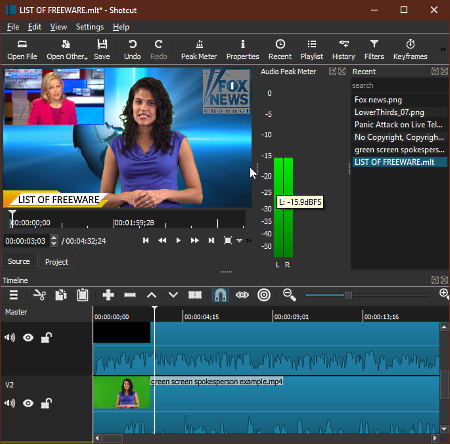Click the timeline zoom slider
The width and height of the screenshot is (450, 444).
pos(368,295)
